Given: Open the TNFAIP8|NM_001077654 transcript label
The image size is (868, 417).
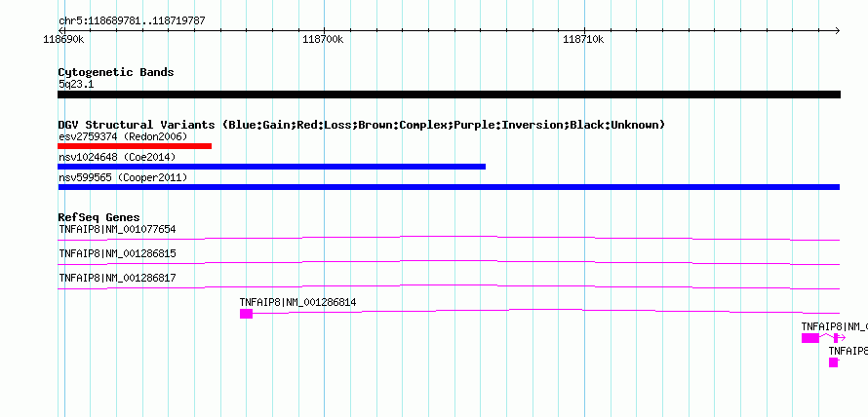Looking at the screenshot, I should click(x=117, y=229).
